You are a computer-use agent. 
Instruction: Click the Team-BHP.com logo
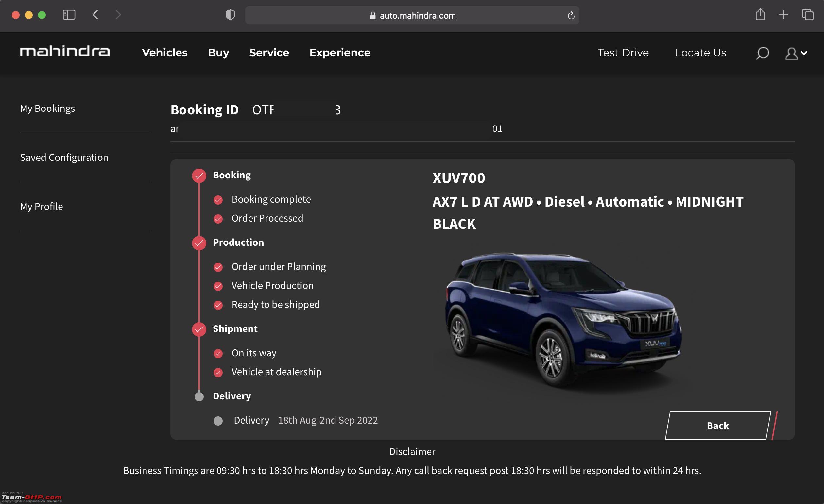pyautogui.click(x=31, y=498)
